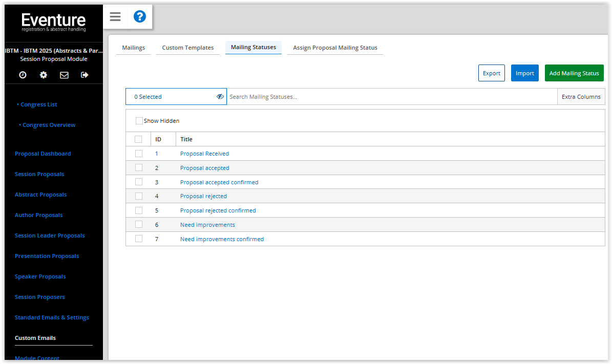Check the select-all checkbox in the table header
The height and width of the screenshot is (364, 612).
coord(139,139)
